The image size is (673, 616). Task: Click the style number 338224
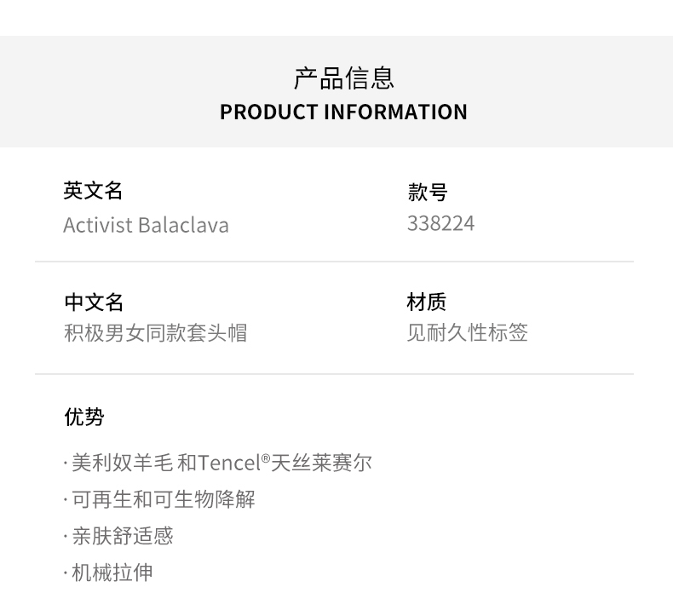point(440,224)
